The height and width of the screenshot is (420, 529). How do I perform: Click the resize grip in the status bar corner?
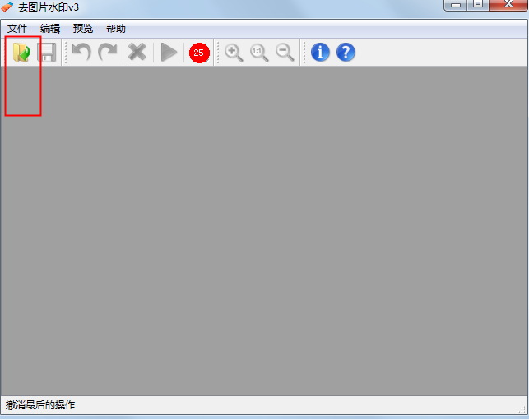click(x=522, y=408)
